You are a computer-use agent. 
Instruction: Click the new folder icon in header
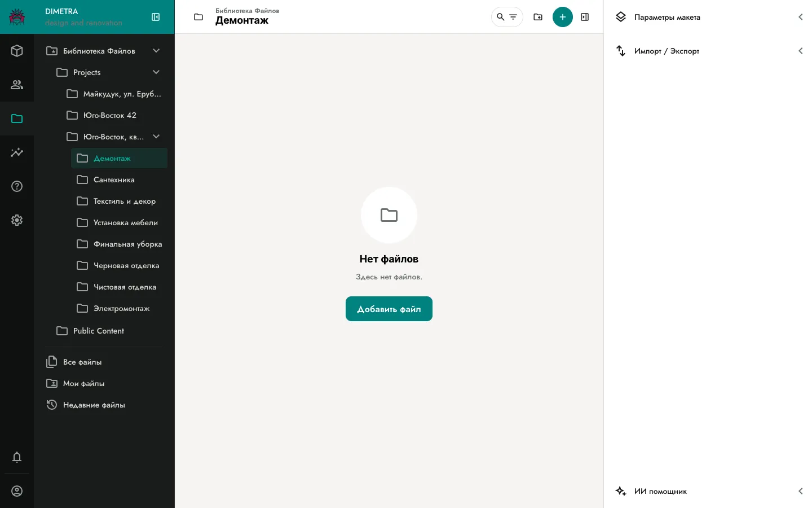pyautogui.click(x=538, y=17)
